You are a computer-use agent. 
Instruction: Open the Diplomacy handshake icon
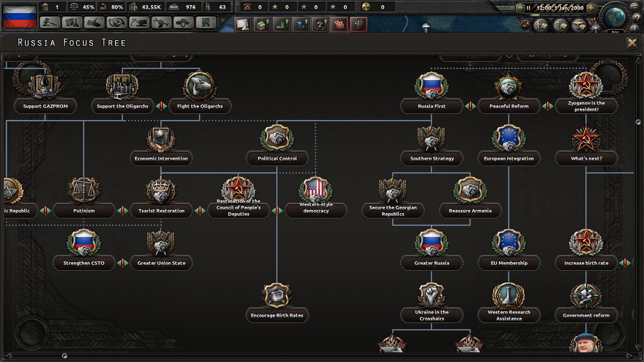point(94,23)
